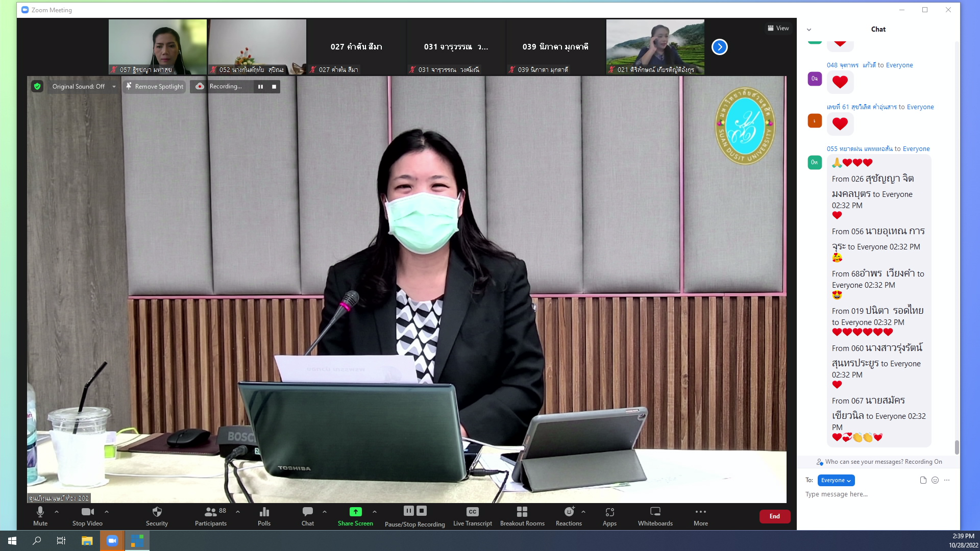Screen dimensions: 980x551
Task: Open File Explorer from taskbar
Action: 87,541
